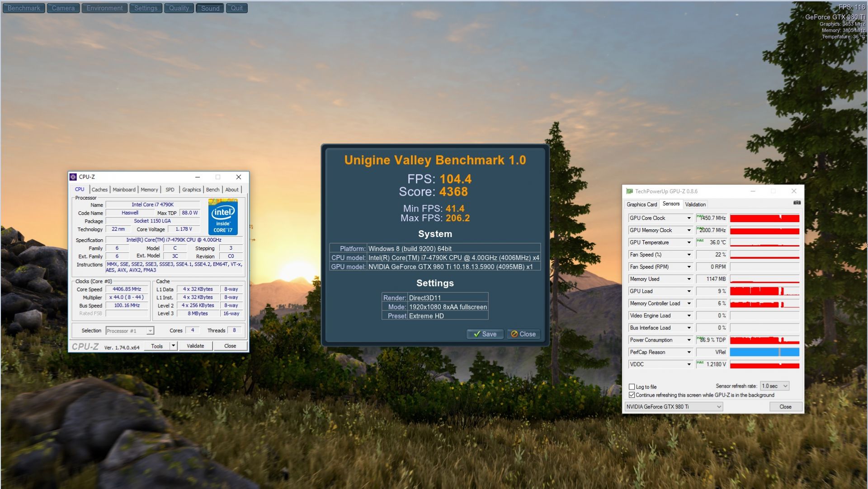Open the Graphics Card tab in GPU-Z

click(x=642, y=204)
